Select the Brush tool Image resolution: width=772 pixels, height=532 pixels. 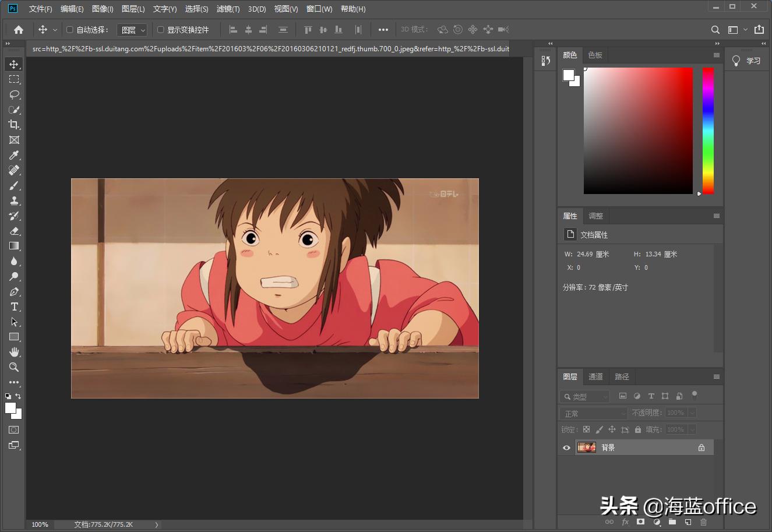[x=14, y=185]
